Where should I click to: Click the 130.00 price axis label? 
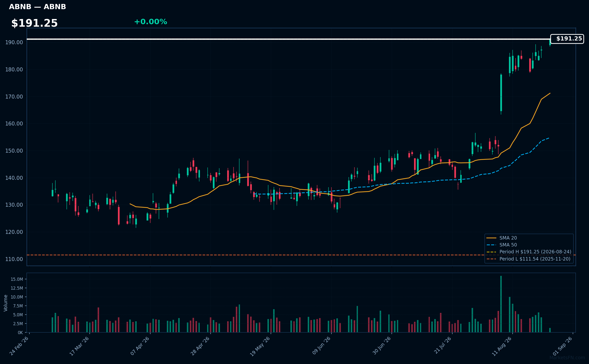(x=14, y=205)
